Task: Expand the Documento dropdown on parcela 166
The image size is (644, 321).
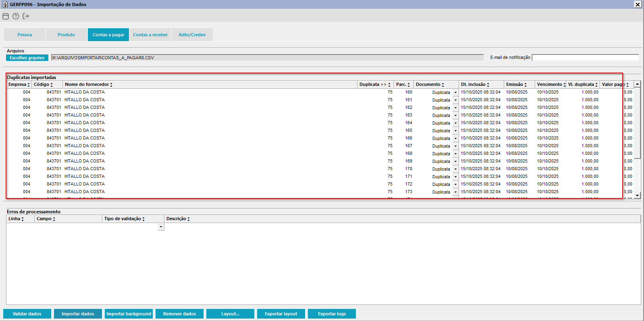Action: click(455, 138)
